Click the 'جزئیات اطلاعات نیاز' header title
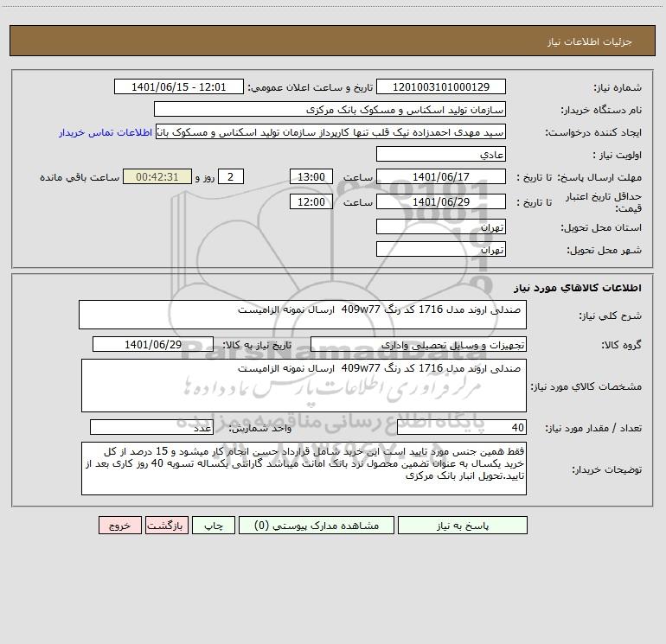The width and height of the screenshot is (666, 644). pos(590,41)
